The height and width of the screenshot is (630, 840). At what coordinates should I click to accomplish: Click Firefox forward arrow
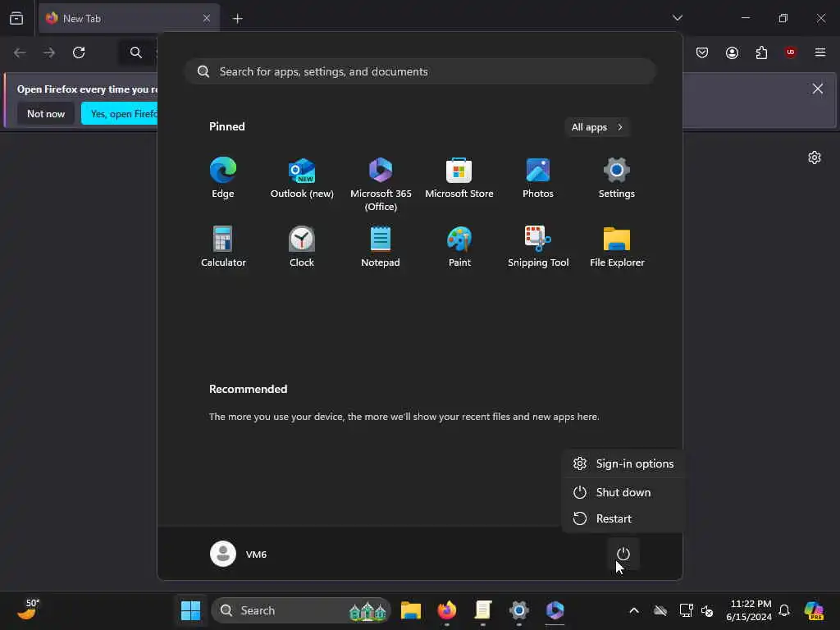coord(48,52)
